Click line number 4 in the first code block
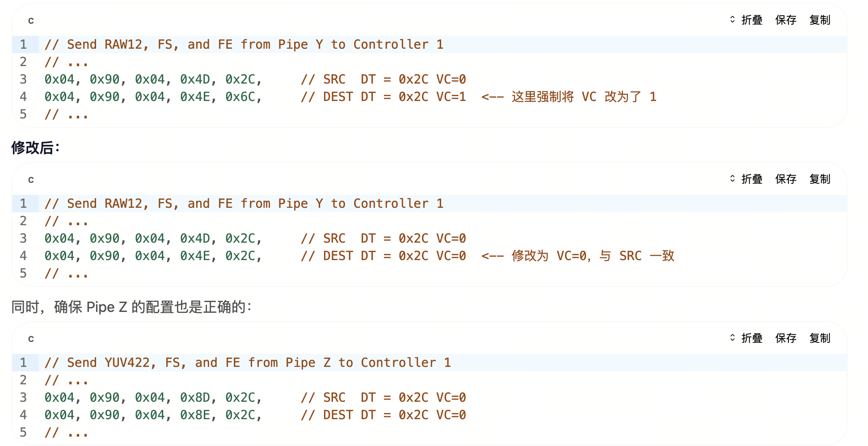 [x=23, y=97]
